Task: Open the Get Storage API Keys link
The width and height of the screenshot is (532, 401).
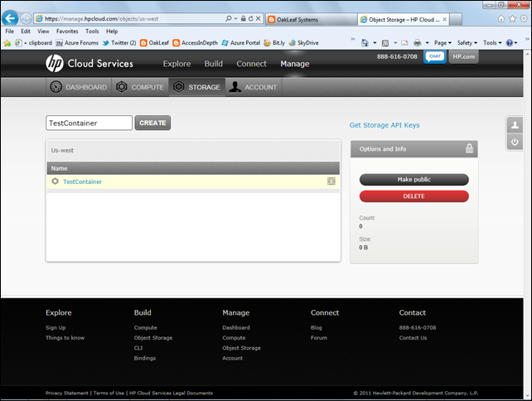Action: point(384,125)
